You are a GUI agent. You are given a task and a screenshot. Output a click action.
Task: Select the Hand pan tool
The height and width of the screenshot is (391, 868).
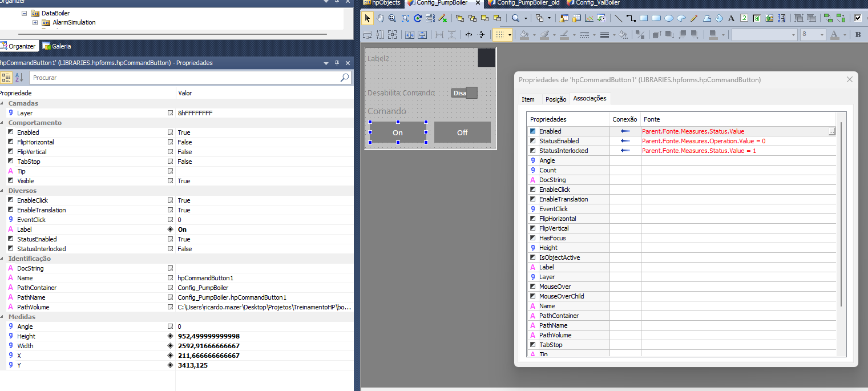tap(380, 18)
